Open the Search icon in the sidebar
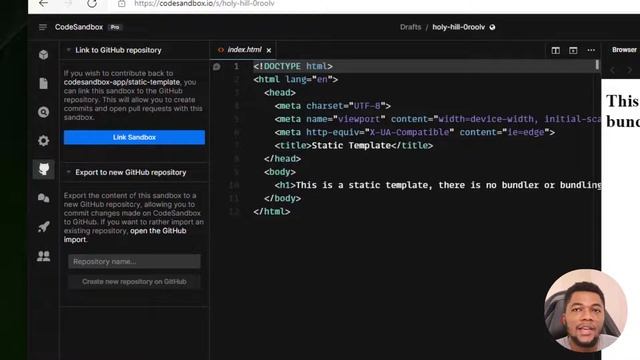The image size is (640, 360). tap(43, 112)
